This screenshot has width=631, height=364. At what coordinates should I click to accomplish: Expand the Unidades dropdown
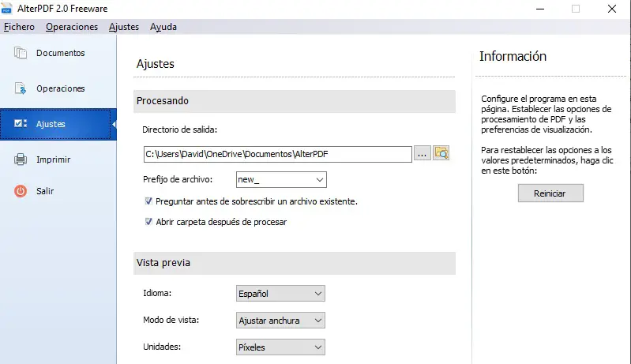click(318, 347)
